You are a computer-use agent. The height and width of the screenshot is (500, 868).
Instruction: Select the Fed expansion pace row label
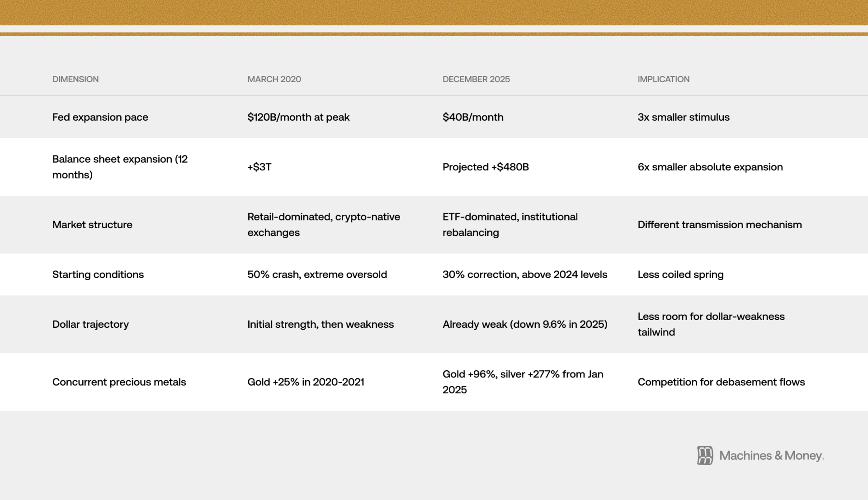click(100, 117)
